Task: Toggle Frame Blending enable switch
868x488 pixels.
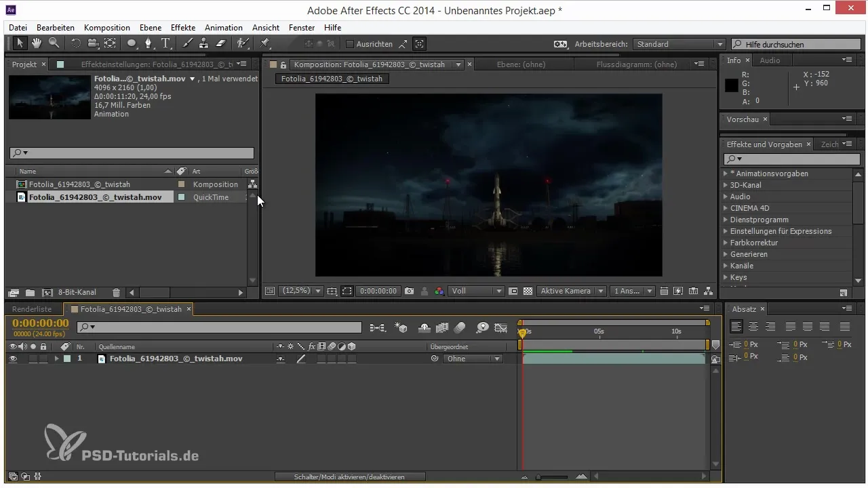Action: pyautogui.click(x=442, y=328)
